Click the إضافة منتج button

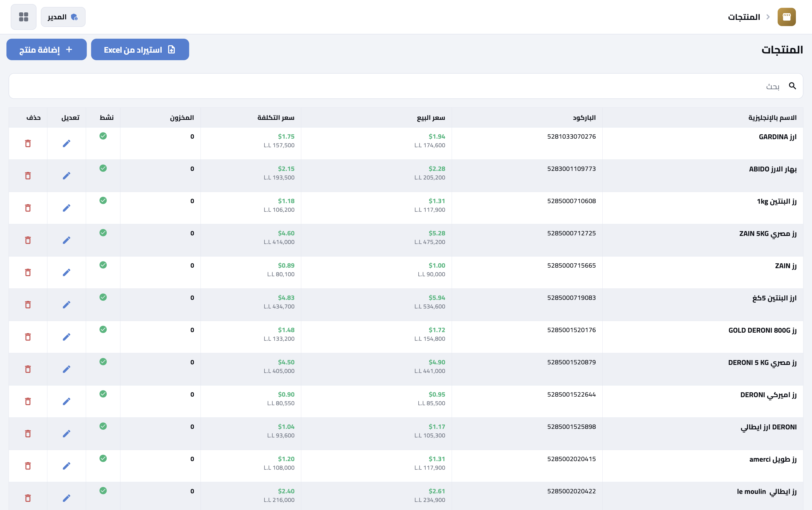click(x=46, y=50)
